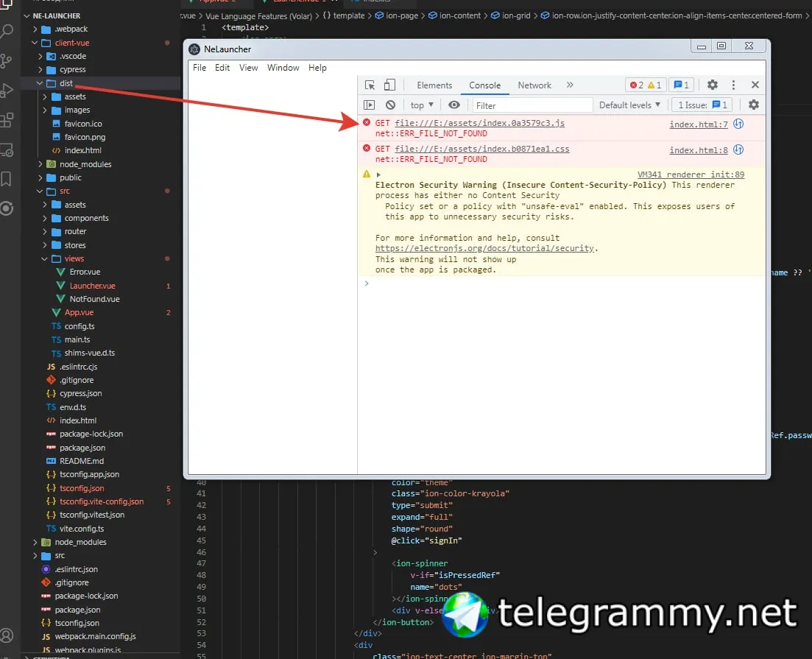Open console settings gear next to Issues
This screenshot has width=812, height=659.
pos(754,105)
